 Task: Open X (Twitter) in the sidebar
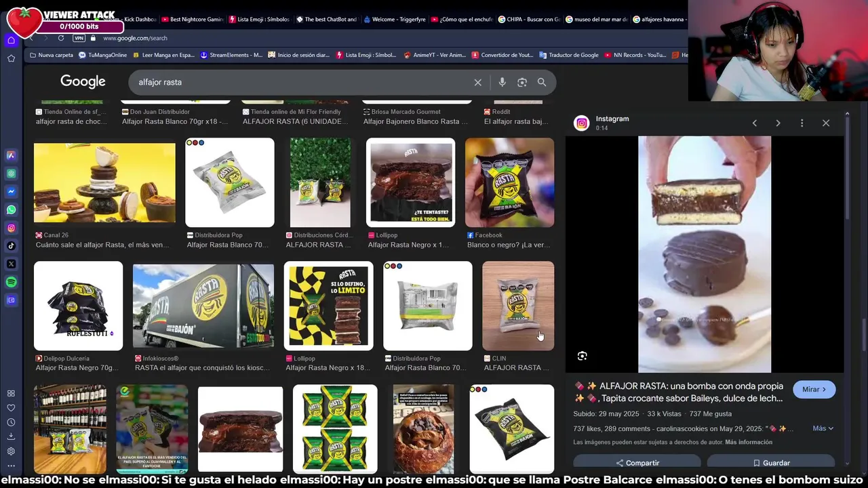(x=11, y=264)
